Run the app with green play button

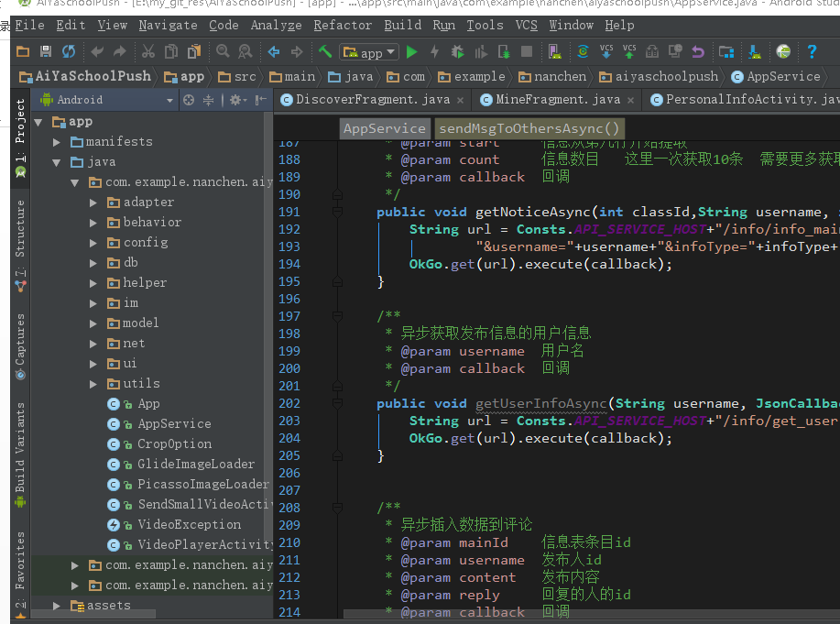pyautogui.click(x=412, y=52)
